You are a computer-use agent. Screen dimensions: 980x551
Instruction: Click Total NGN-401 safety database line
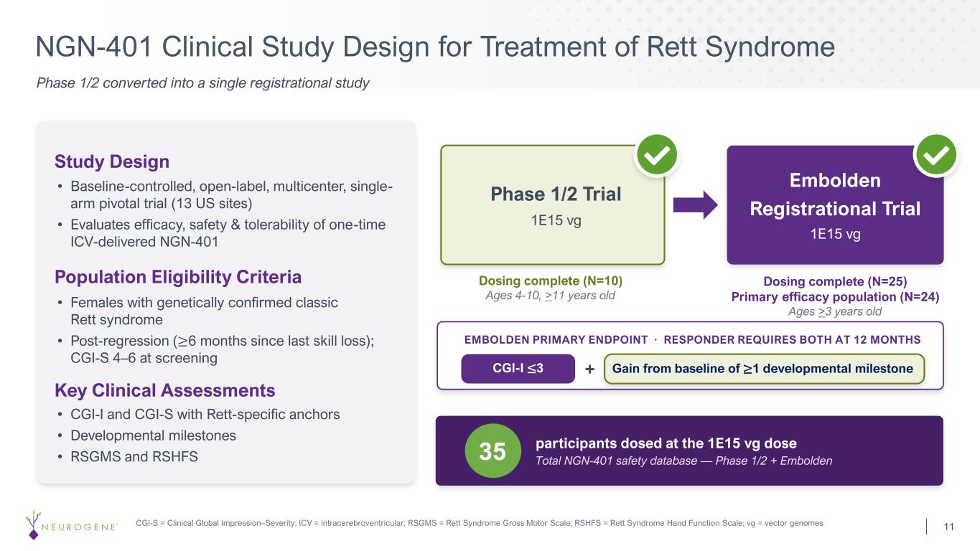pyautogui.click(x=684, y=461)
